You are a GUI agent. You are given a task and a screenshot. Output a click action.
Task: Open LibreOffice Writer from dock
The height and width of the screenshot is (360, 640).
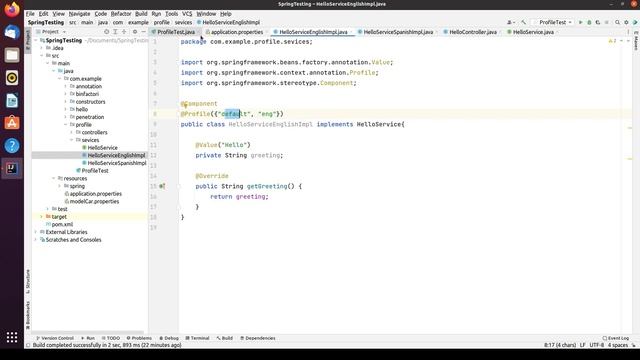click(x=12, y=100)
